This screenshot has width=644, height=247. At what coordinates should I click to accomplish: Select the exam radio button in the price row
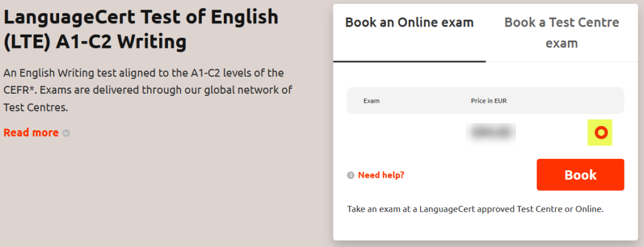(x=600, y=132)
